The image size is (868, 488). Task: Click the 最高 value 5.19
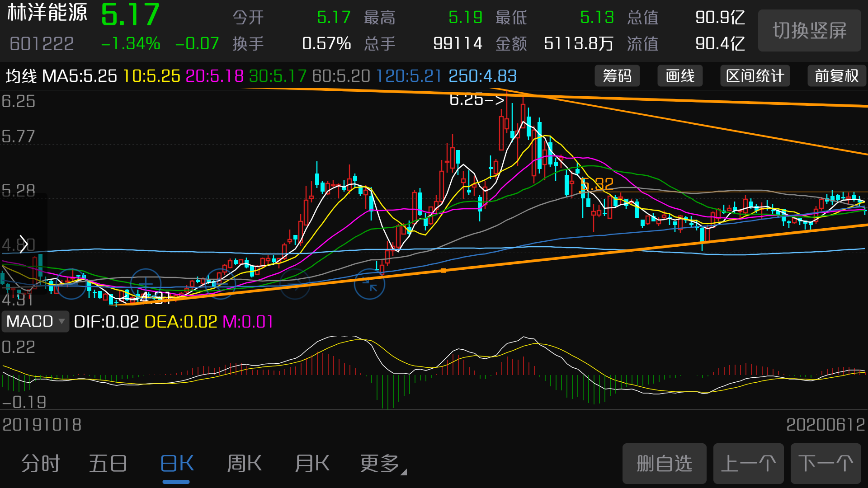pos(466,18)
